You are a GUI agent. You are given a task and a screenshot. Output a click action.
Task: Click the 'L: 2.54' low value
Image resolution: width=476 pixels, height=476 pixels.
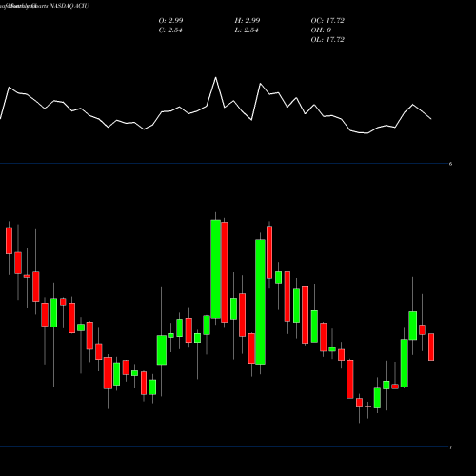247,30
